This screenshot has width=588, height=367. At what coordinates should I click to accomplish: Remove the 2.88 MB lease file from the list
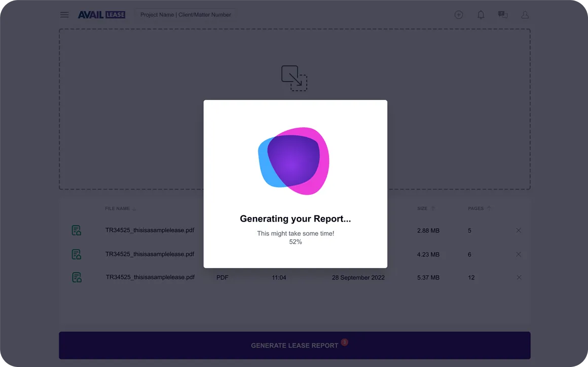pyautogui.click(x=519, y=230)
